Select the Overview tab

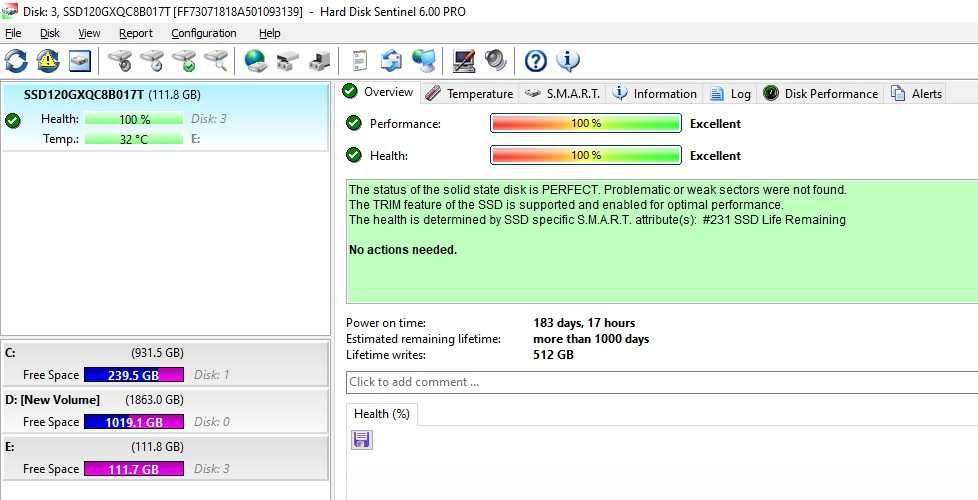point(379,92)
